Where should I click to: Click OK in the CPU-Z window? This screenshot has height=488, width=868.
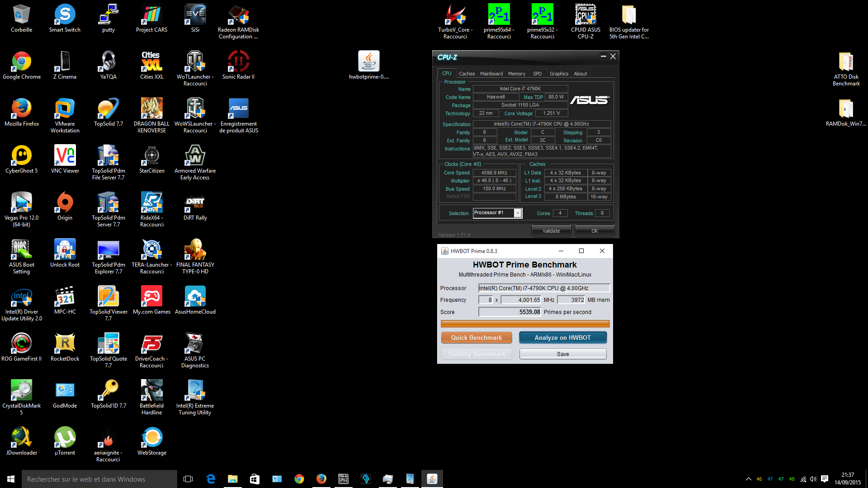594,231
